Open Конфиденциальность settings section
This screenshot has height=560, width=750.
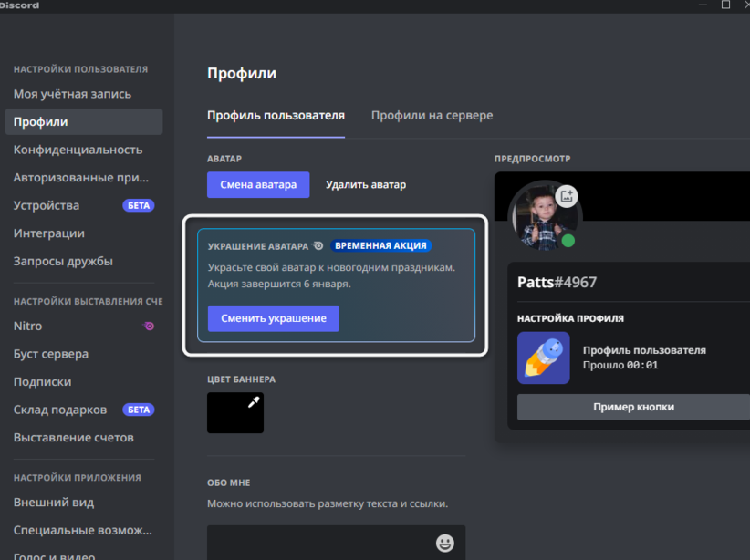click(x=78, y=150)
